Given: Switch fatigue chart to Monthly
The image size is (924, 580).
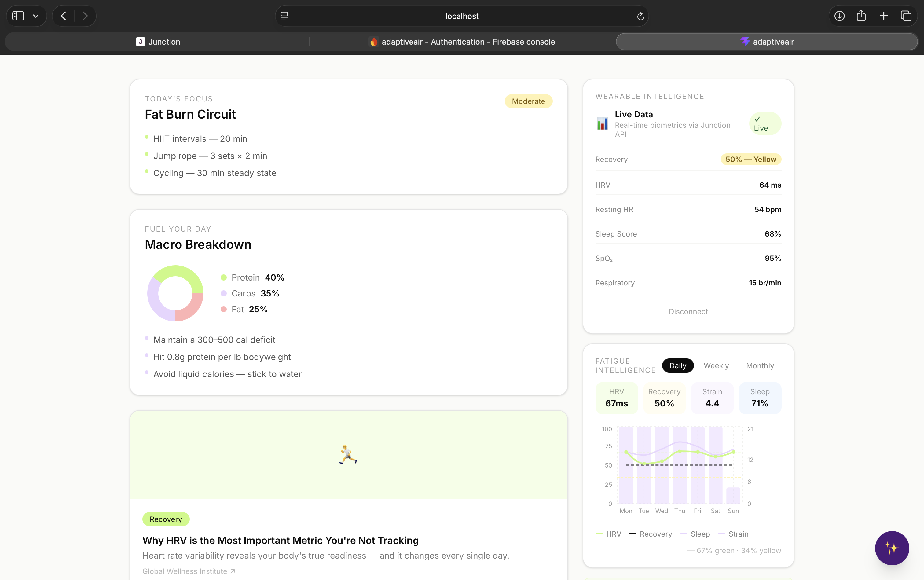Looking at the screenshot, I should pos(759,365).
